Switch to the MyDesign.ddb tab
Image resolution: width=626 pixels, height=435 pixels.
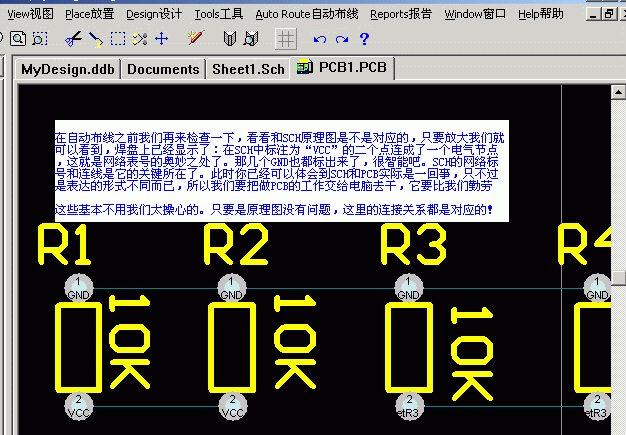pos(67,69)
